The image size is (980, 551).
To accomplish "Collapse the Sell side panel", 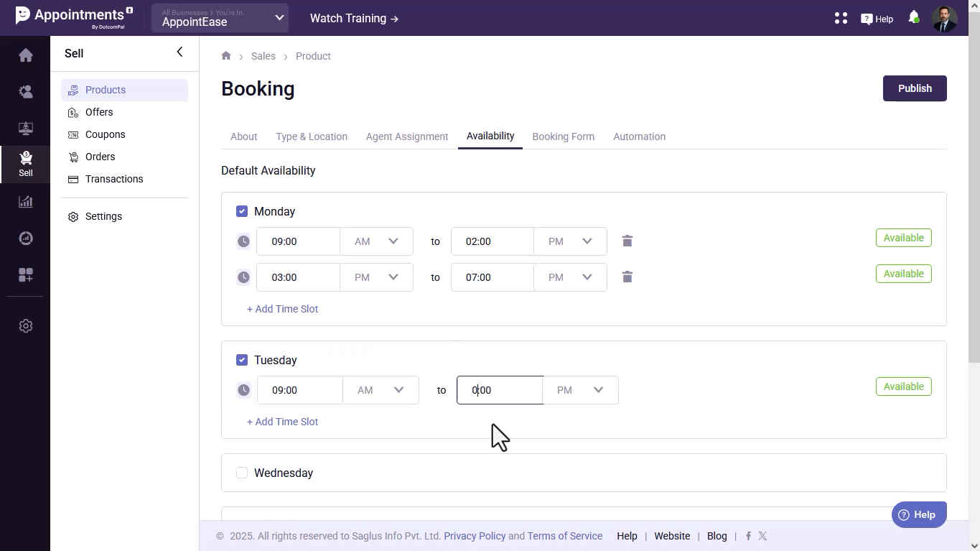I will 179,52.
